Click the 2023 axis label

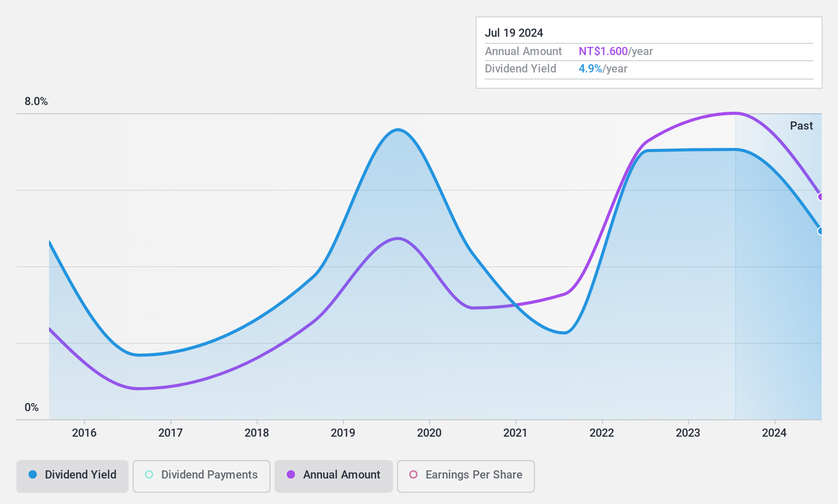688,433
